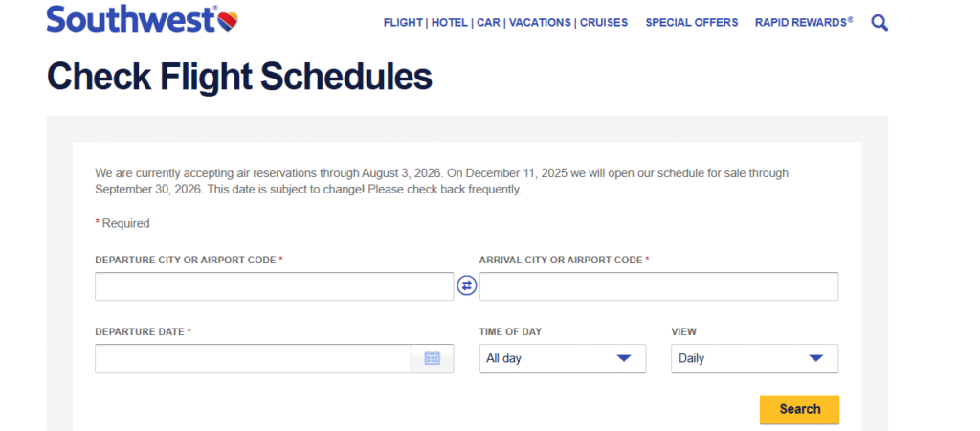980x431 pixels.
Task: Open the VACATIONS menu item
Action: tap(540, 22)
